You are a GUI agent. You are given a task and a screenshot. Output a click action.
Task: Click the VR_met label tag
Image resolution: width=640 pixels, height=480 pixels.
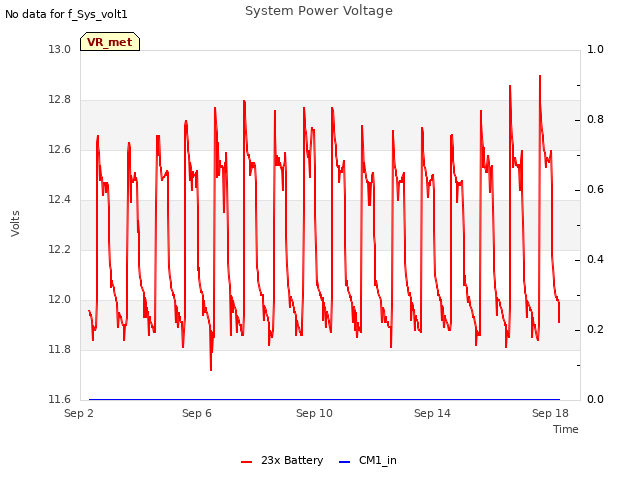110,42
